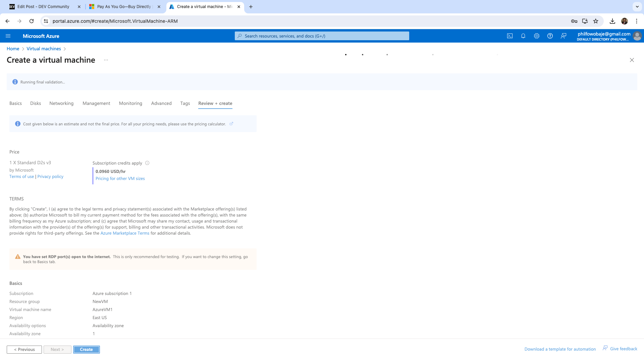Open Cloud Shell from the Azure header
Screen dimensions: 644x362
click(x=510, y=36)
